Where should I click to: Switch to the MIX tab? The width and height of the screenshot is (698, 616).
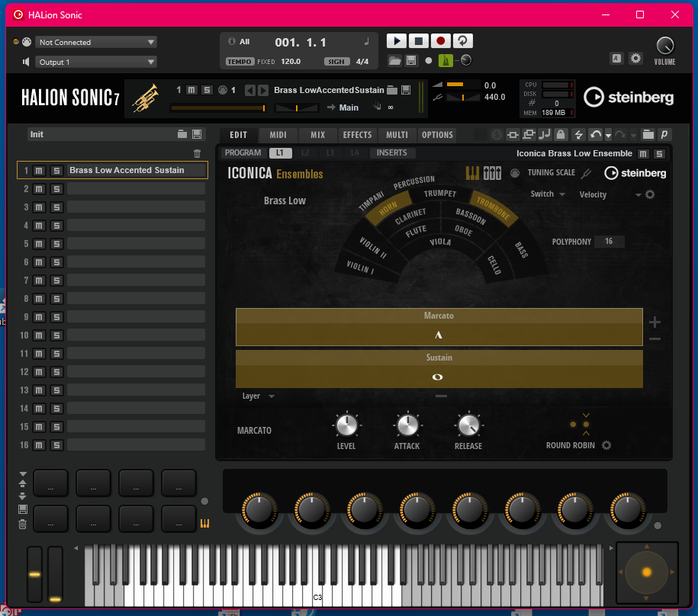coord(317,135)
